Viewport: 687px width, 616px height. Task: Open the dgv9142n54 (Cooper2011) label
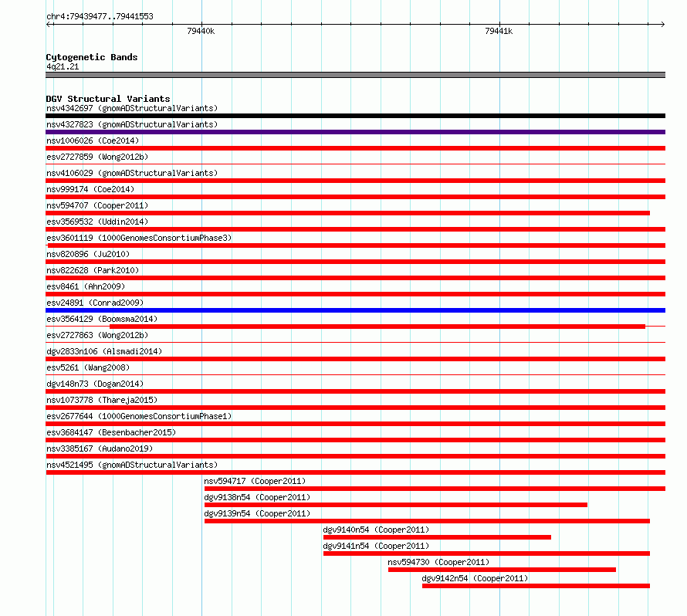point(475,578)
